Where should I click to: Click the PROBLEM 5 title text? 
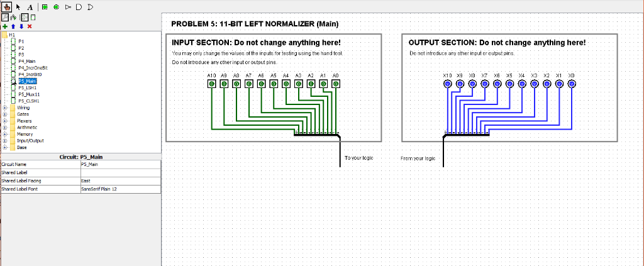255,25
